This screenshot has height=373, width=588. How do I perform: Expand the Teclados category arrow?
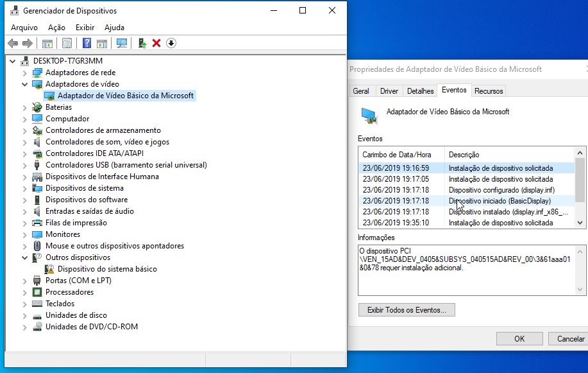click(x=25, y=304)
